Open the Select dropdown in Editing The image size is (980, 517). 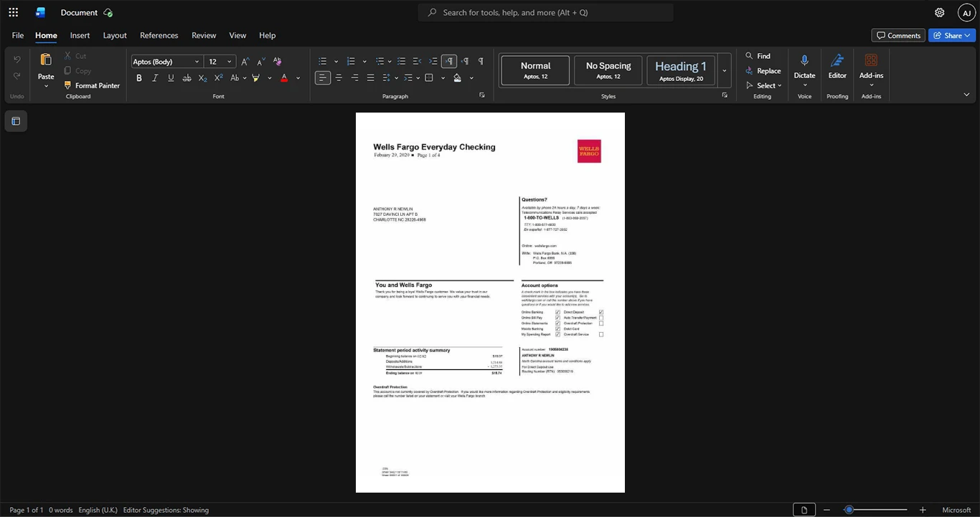click(x=765, y=85)
